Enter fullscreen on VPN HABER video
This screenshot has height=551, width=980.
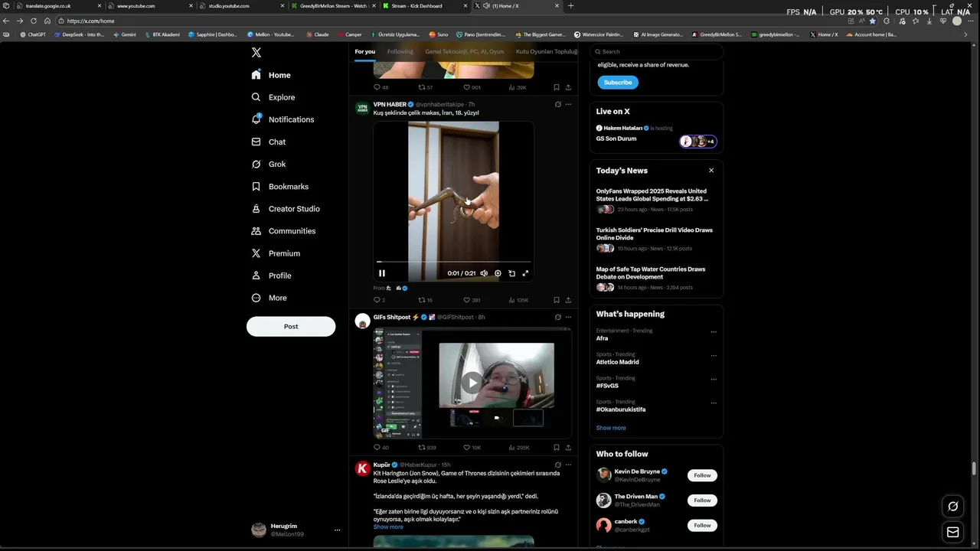tap(525, 273)
